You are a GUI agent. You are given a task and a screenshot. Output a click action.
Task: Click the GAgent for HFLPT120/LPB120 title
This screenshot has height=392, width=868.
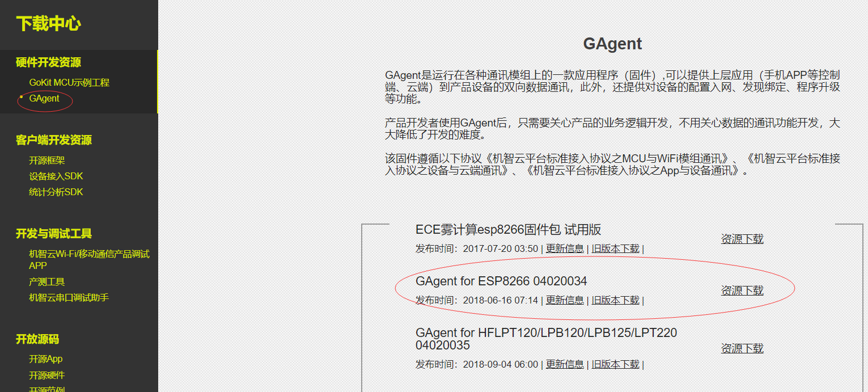click(x=546, y=339)
